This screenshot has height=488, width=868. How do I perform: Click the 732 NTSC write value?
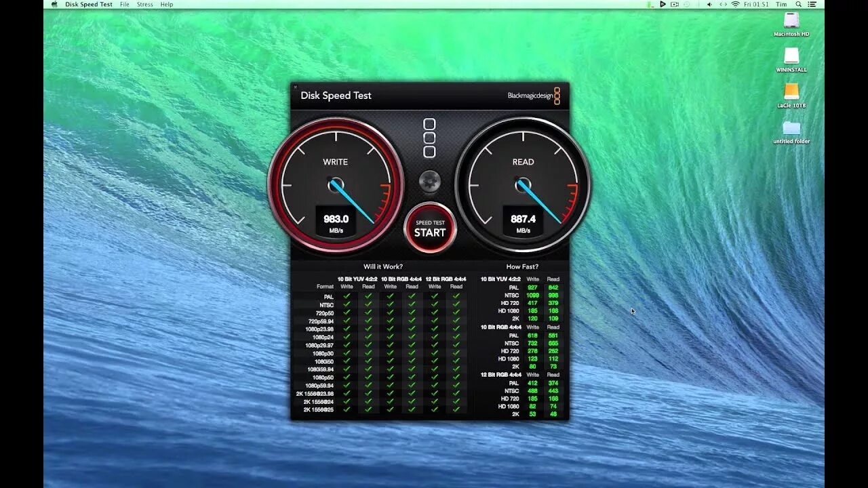(x=532, y=344)
